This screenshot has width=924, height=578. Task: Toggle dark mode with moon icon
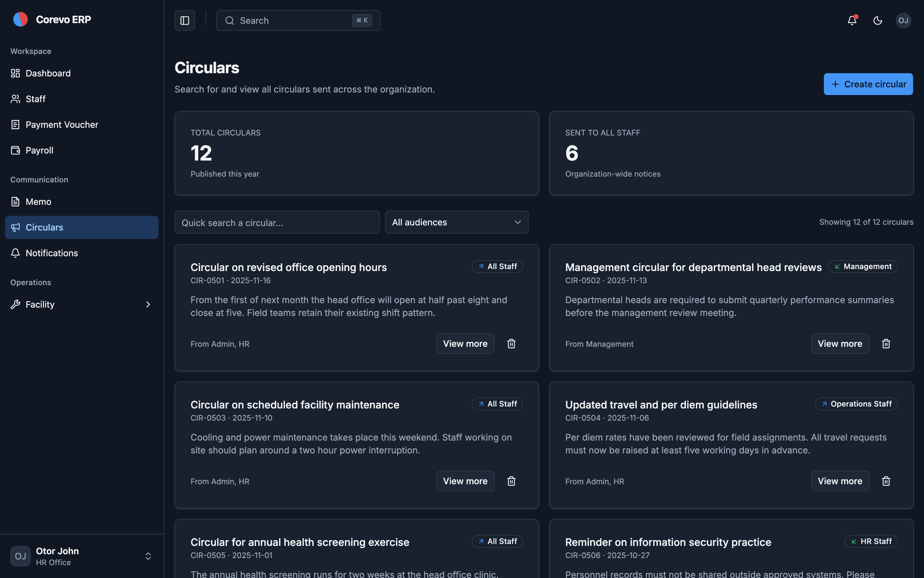pyautogui.click(x=877, y=21)
